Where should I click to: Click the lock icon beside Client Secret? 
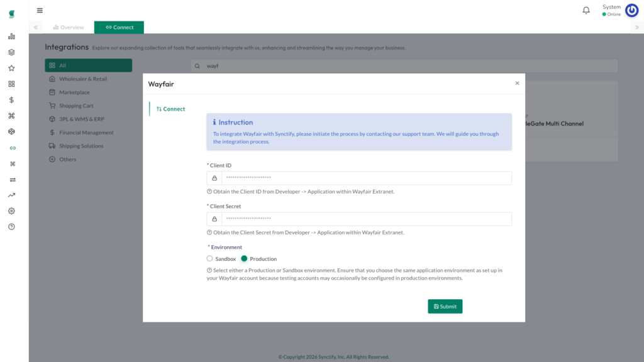pos(214,219)
